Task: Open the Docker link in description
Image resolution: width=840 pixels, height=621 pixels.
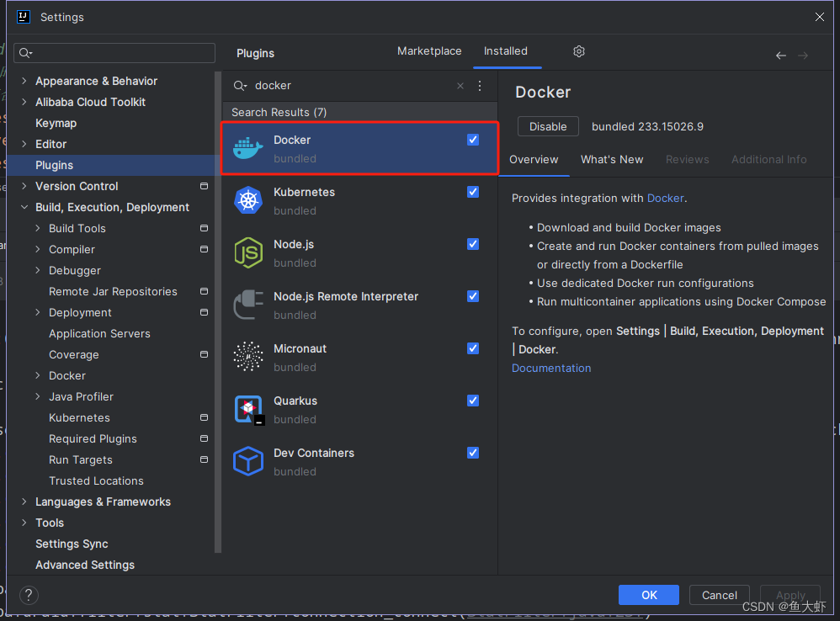Action: click(666, 198)
